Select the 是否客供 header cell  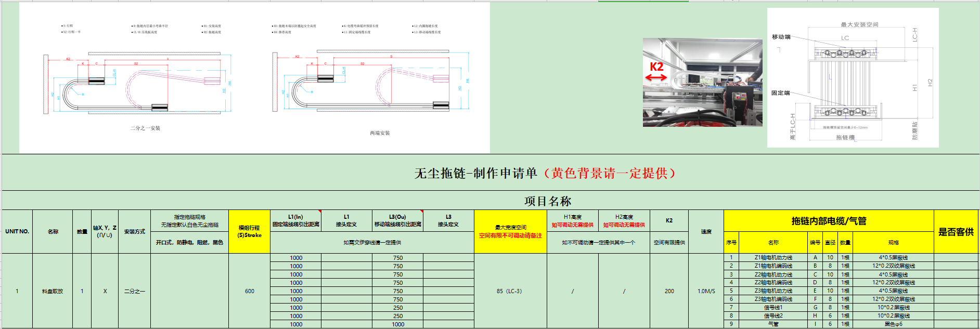(x=956, y=232)
